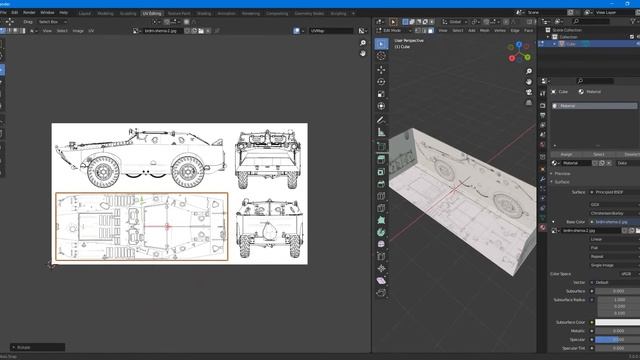
Task: Select the Loop Cut tool
Action: coord(381,196)
